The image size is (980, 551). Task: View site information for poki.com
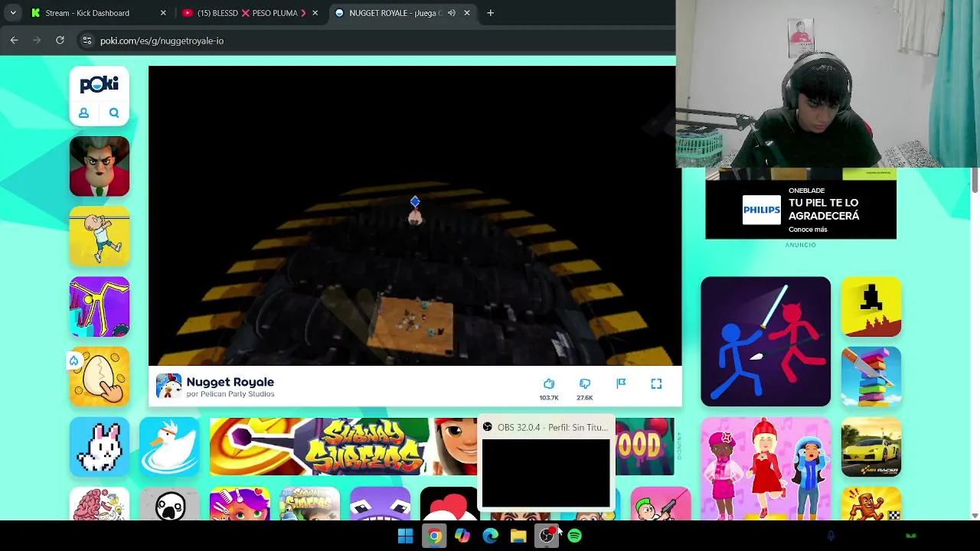point(87,41)
